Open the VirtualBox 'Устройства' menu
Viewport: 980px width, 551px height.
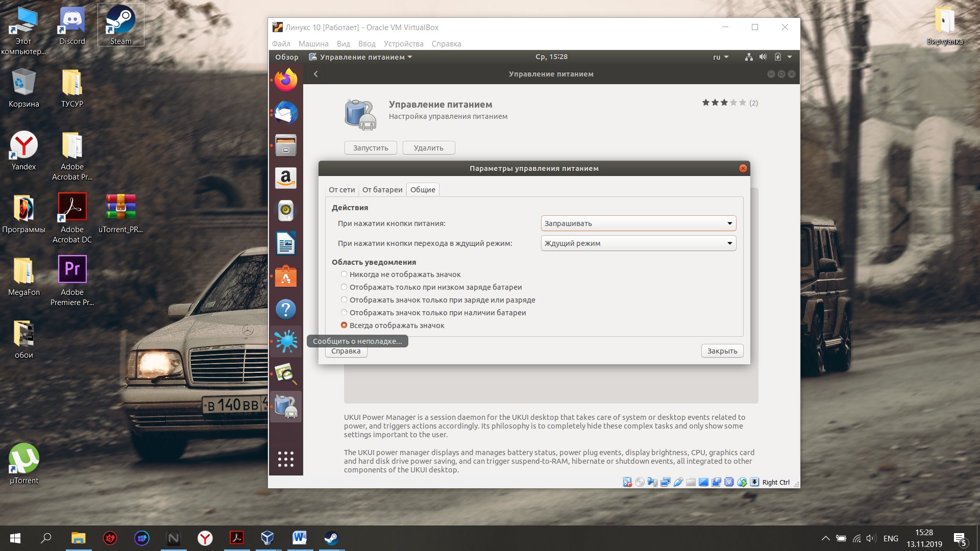pyautogui.click(x=404, y=44)
